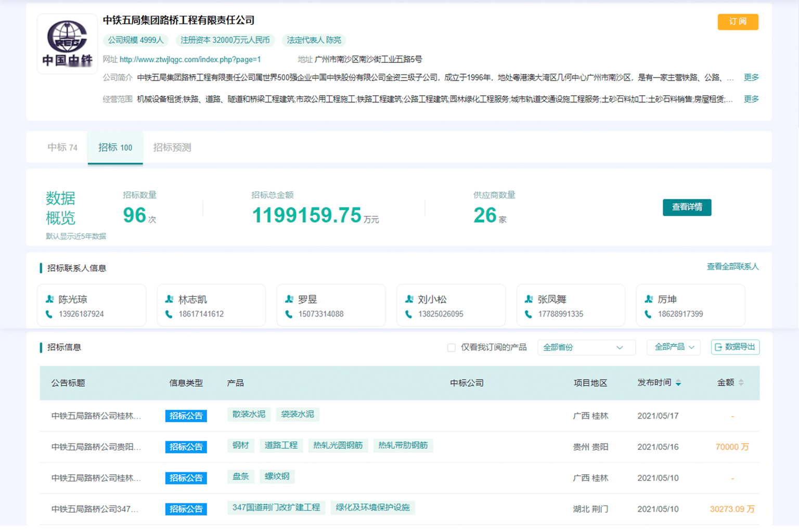Click phone icon beside 17788991335
Viewport: 799px width, 532px height.
click(x=529, y=314)
